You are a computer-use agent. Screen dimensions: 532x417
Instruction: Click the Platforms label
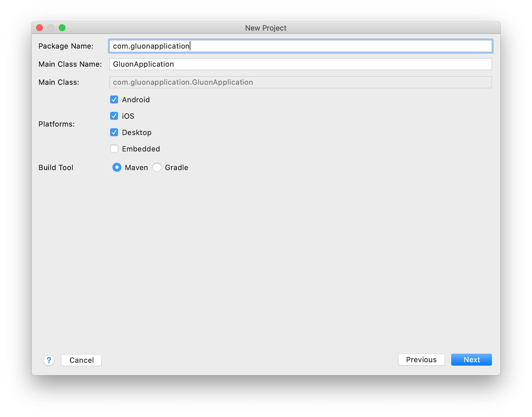(56, 124)
